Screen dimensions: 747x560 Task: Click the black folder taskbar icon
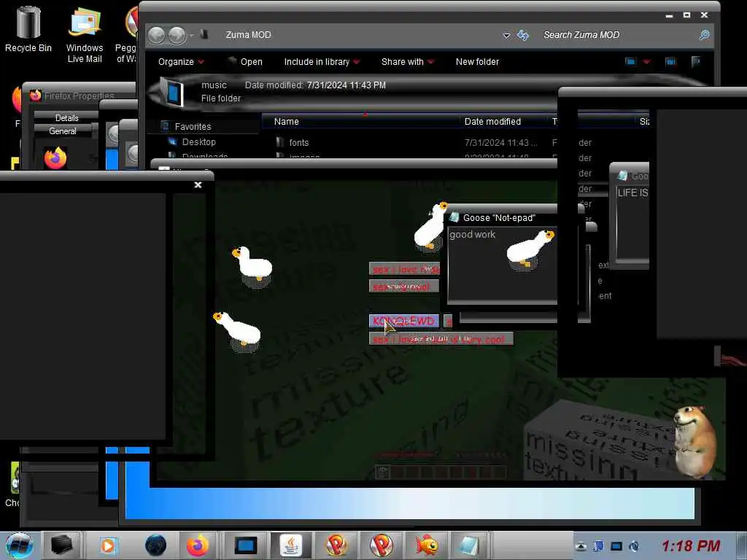click(x=62, y=545)
